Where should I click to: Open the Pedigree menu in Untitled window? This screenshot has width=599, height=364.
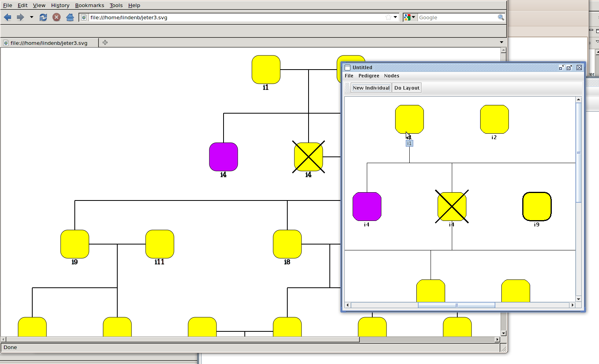368,76
